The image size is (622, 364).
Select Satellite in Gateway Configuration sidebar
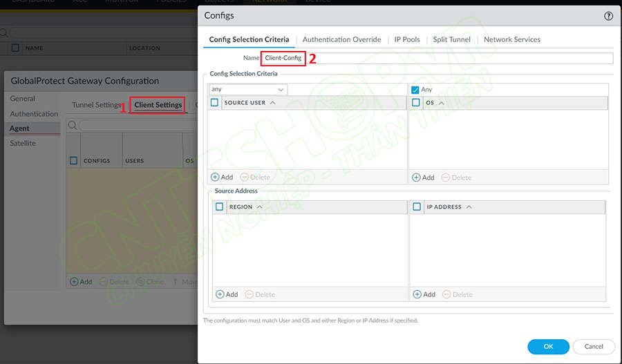tap(23, 143)
